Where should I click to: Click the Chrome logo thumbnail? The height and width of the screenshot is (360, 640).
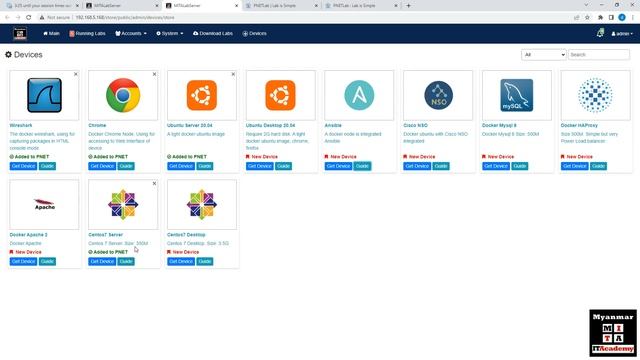tap(123, 95)
